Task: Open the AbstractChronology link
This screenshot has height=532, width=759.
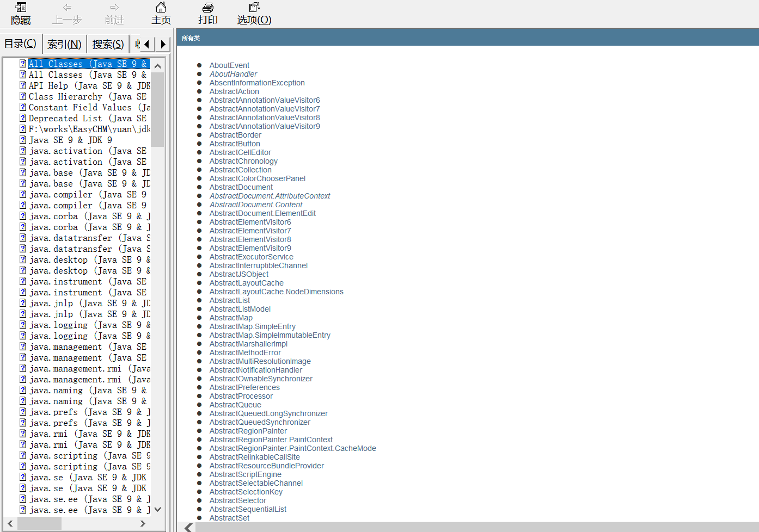Action: tap(243, 161)
